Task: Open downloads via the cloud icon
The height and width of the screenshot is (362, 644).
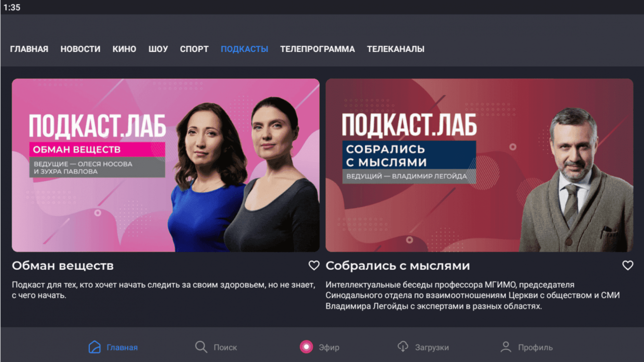Action: pyautogui.click(x=403, y=347)
